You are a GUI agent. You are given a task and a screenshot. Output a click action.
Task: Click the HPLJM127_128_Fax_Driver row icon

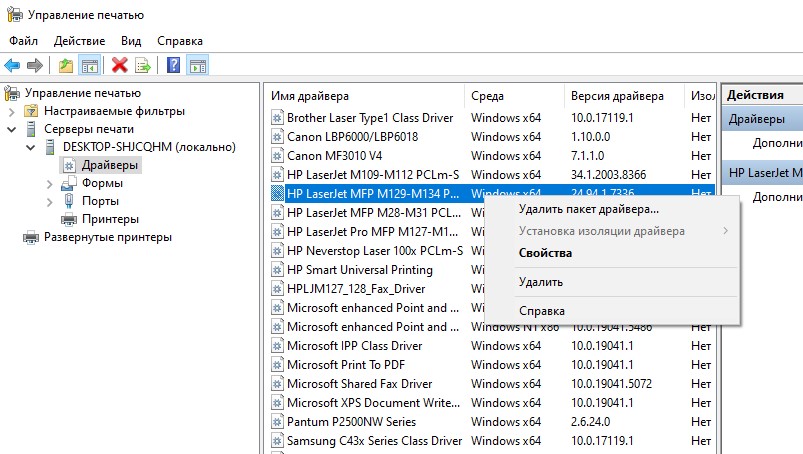(277, 289)
